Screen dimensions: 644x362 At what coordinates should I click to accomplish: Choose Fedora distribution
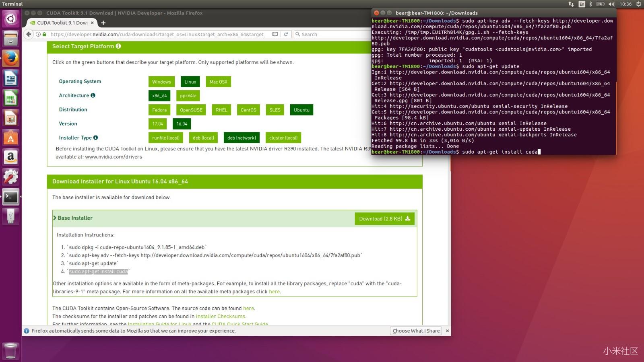(x=159, y=110)
